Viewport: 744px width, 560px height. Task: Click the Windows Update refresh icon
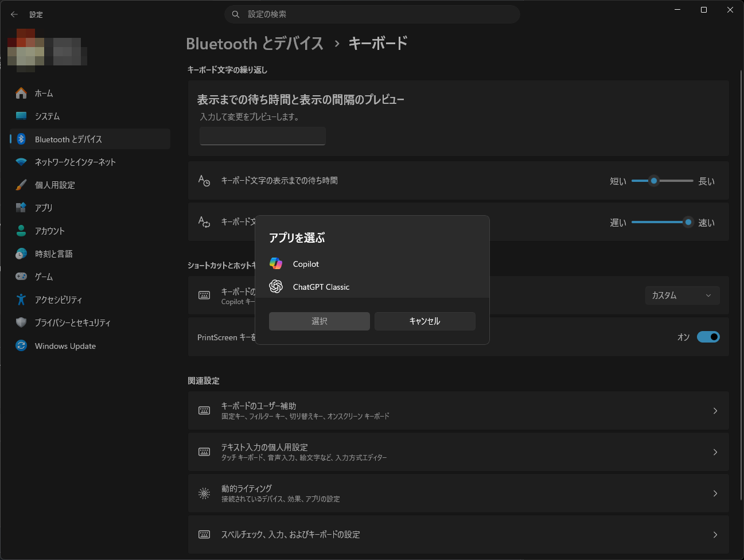click(x=21, y=345)
